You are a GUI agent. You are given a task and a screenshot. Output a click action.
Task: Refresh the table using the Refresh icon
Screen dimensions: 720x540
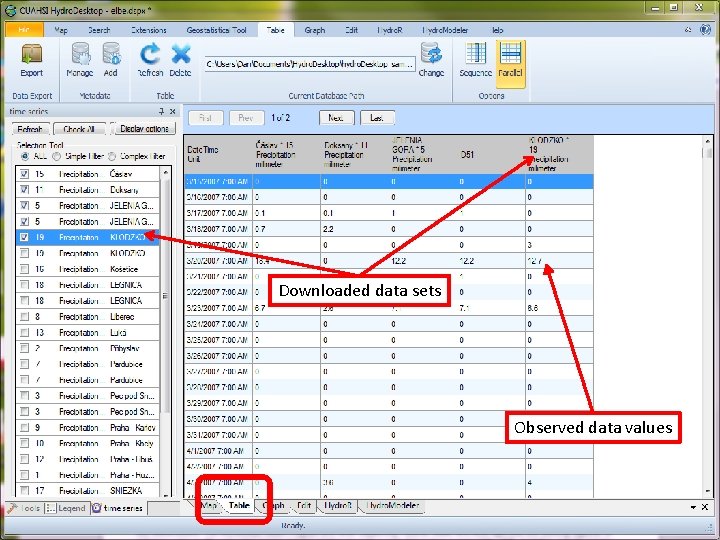151,55
